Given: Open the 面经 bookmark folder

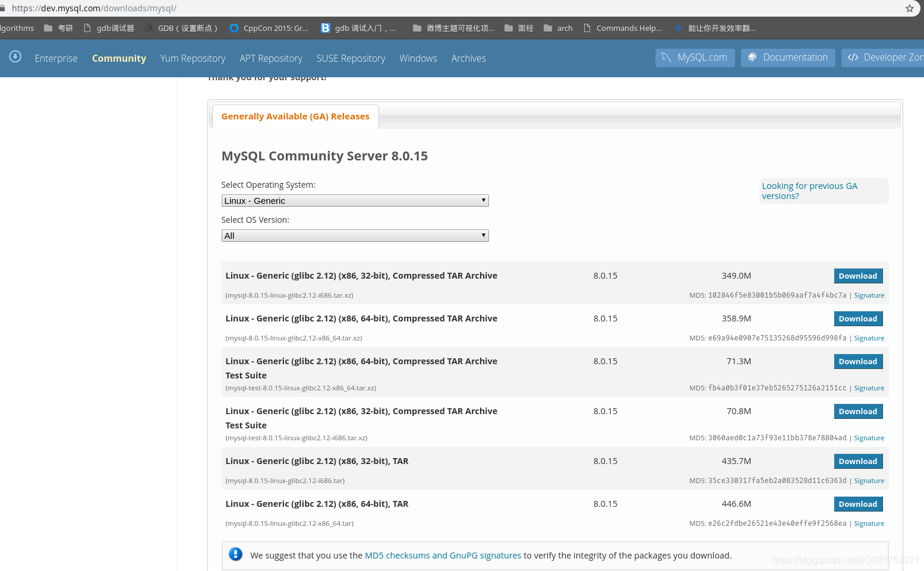Looking at the screenshot, I should coord(519,28).
